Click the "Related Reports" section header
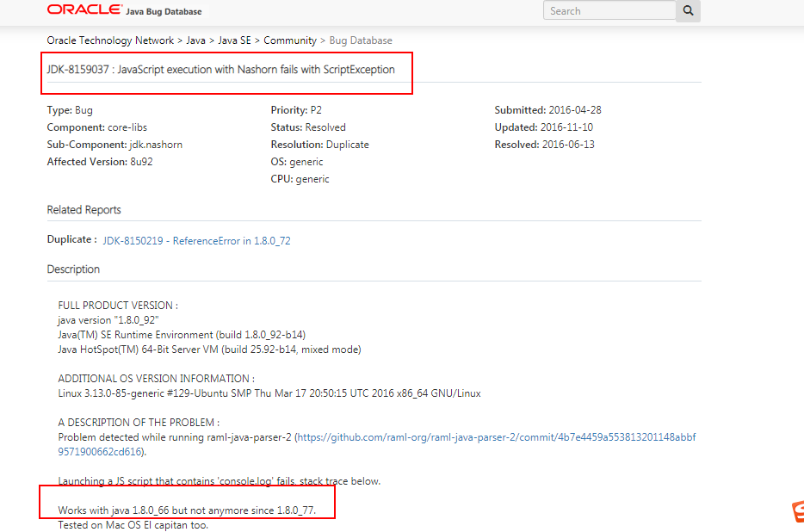804x532 pixels. [x=83, y=209]
